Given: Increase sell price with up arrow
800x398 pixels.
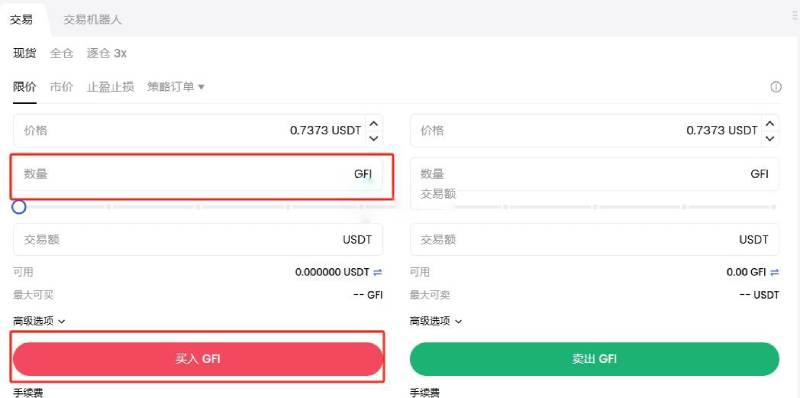Looking at the screenshot, I should click(770, 123).
